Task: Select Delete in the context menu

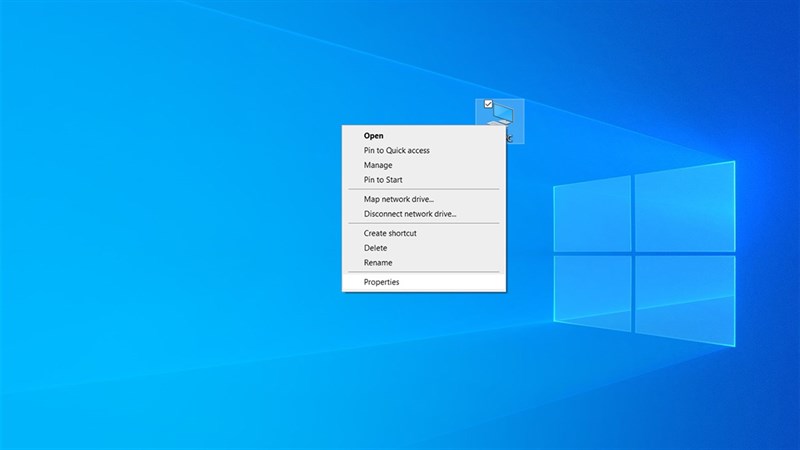Action: point(376,248)
